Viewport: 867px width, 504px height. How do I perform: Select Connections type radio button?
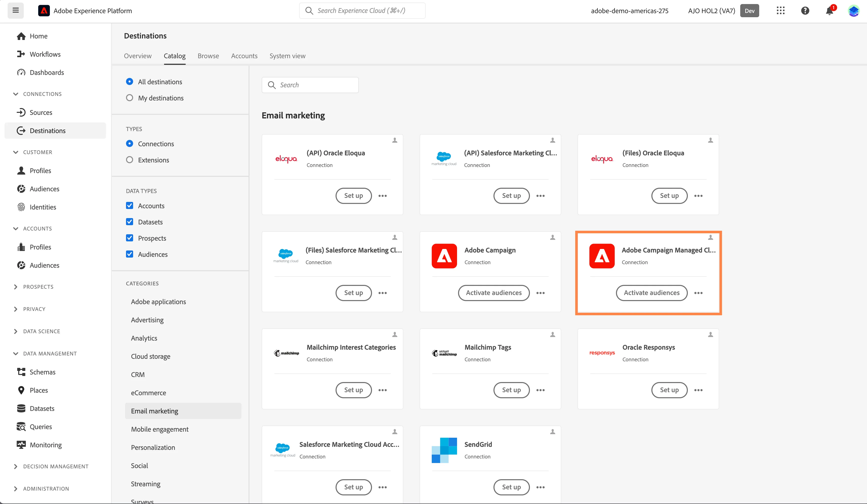(x=129, y=143)
